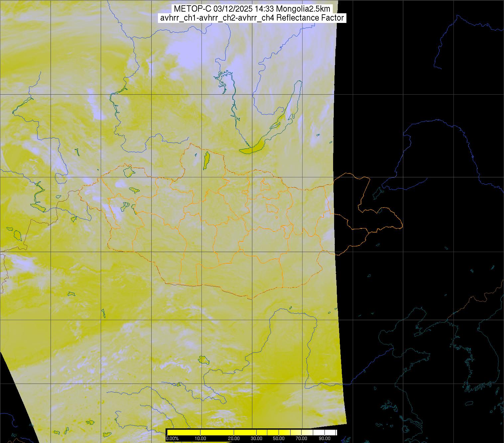
Task: Click the "70.00" color bar label
Action: point(302,439)
